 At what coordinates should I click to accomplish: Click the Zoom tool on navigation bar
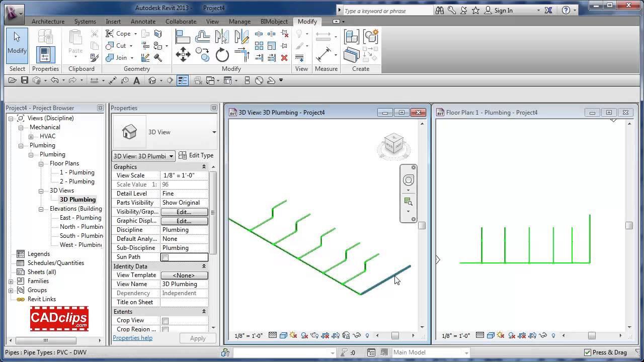408,201
